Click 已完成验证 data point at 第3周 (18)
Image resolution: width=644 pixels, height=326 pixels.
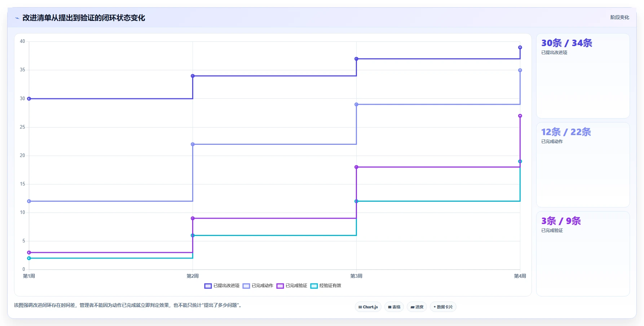(x=356, y=167)
